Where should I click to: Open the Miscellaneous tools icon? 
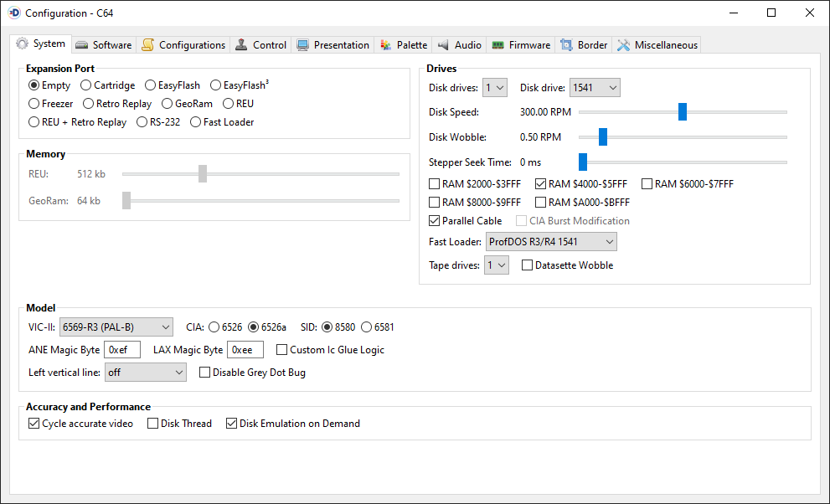click(x=624, y=45)
